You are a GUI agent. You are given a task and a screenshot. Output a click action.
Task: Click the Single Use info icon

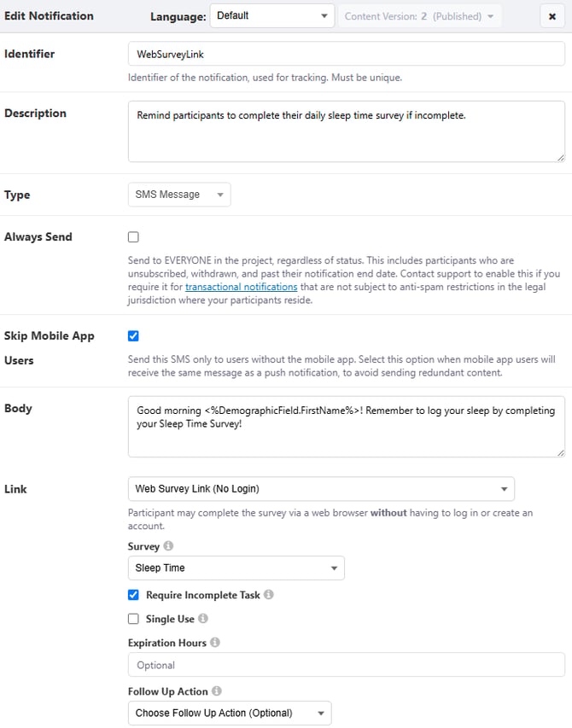tap(203, 619)
